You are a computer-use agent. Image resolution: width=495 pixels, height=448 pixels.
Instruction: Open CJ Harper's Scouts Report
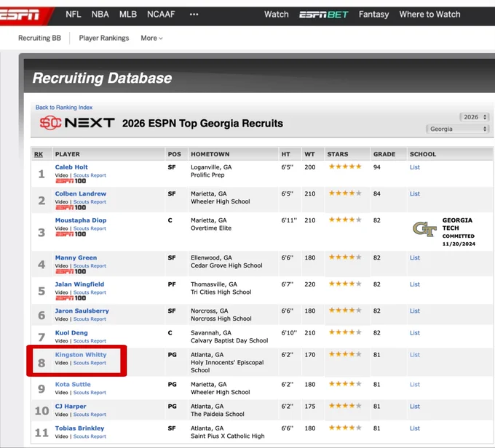coord(90,415)
